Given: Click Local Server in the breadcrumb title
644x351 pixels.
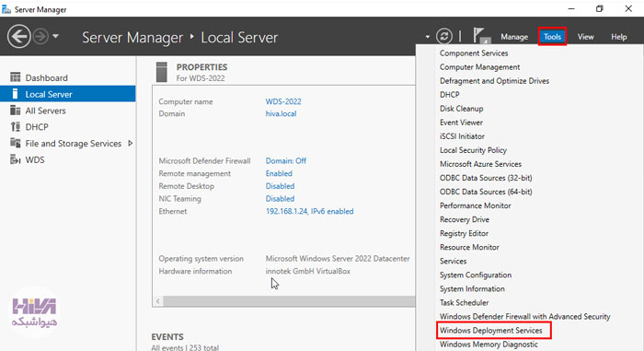Looking at the screenshot, I should click(239, 38).
